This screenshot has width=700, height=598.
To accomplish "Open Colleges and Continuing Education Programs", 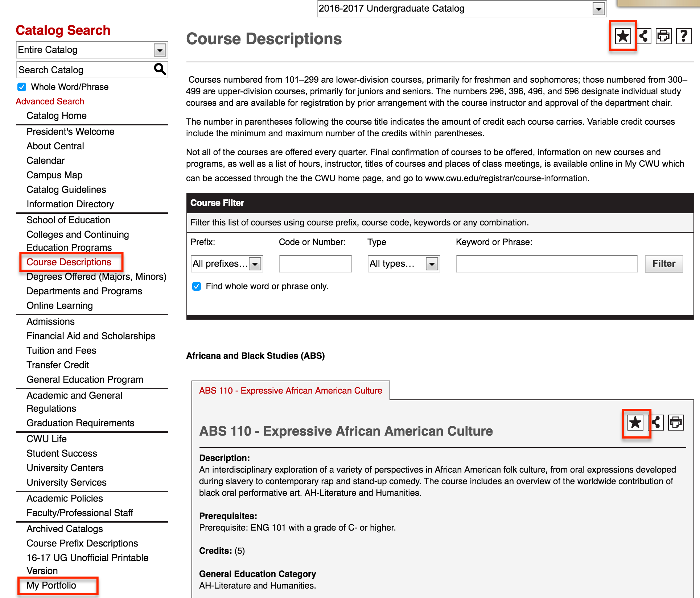I will tap(78, 241).
